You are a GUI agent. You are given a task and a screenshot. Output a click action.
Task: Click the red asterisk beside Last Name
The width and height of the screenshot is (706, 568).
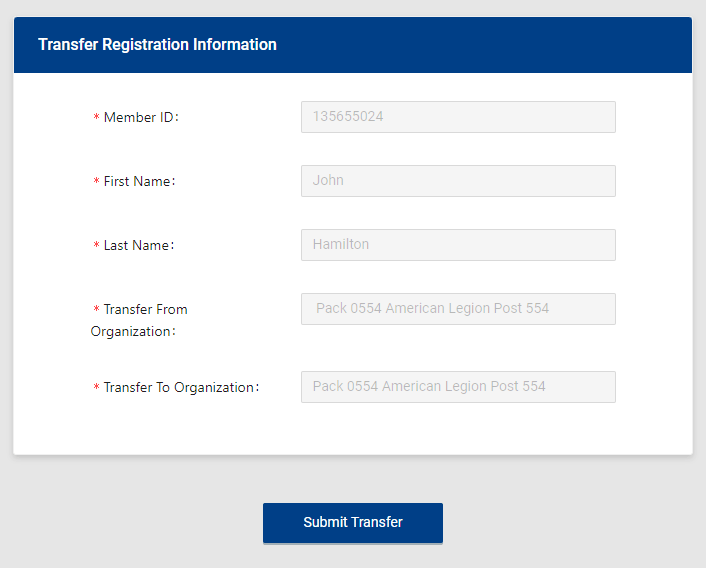pos(96,247)
